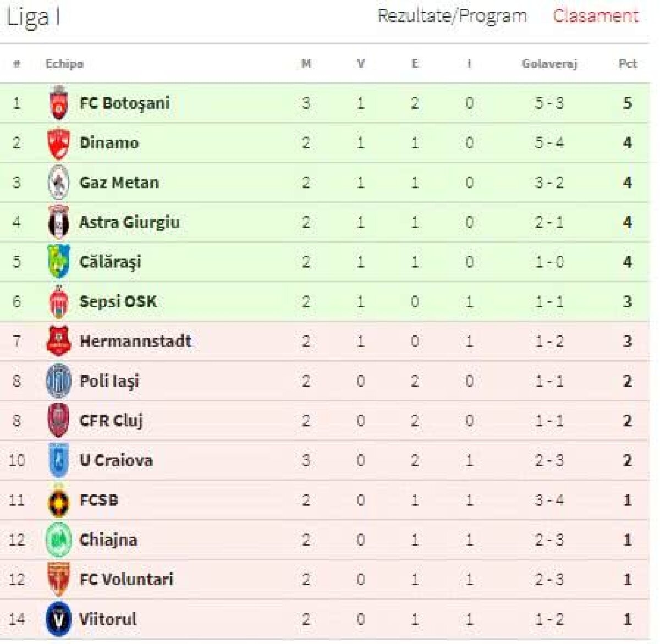660x644 pixels.
Task: Click the Călăraşi club logo
Action: pos(58,261)
